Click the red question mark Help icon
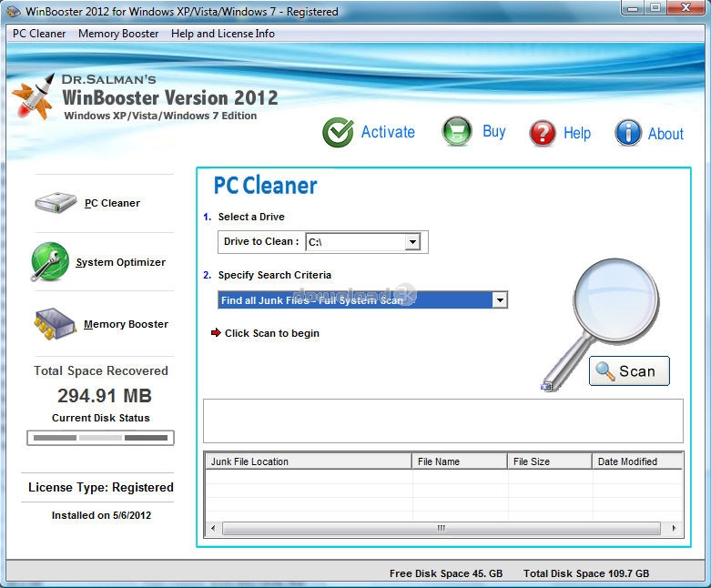This screenshot has height=588, width=711. click(x=543, y=133)
